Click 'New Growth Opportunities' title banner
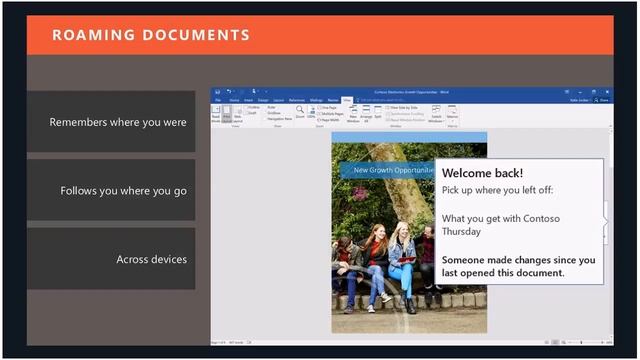640x360 pixels. (387, 170)
